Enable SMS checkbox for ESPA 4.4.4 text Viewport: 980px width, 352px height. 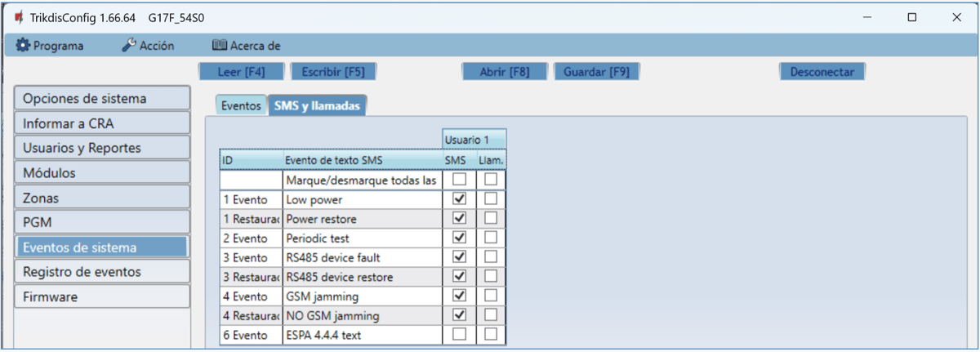[x=459, y=335]
